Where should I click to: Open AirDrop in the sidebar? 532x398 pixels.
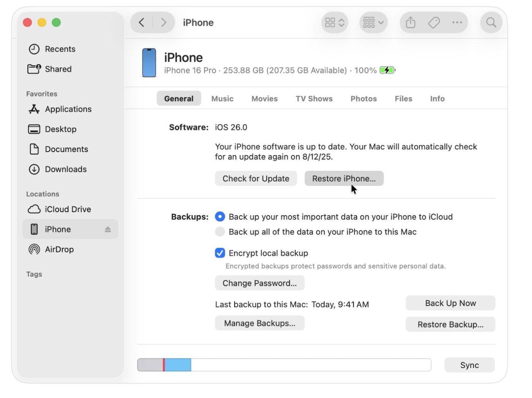59,250
